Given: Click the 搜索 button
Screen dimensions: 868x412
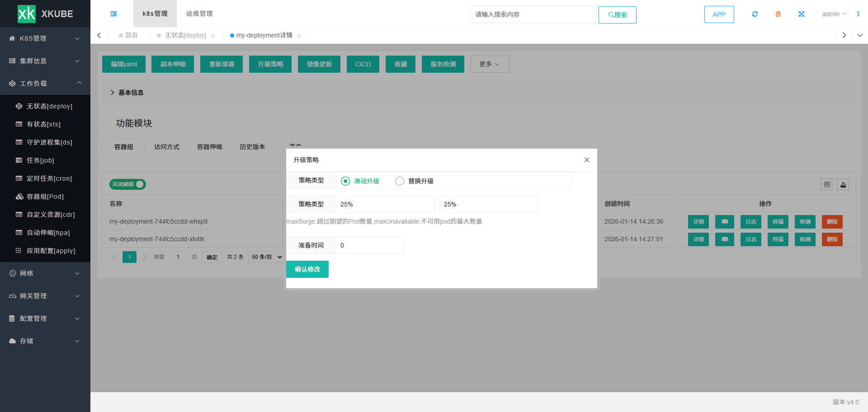Looking at the screenshot, I should click(618, 15).
